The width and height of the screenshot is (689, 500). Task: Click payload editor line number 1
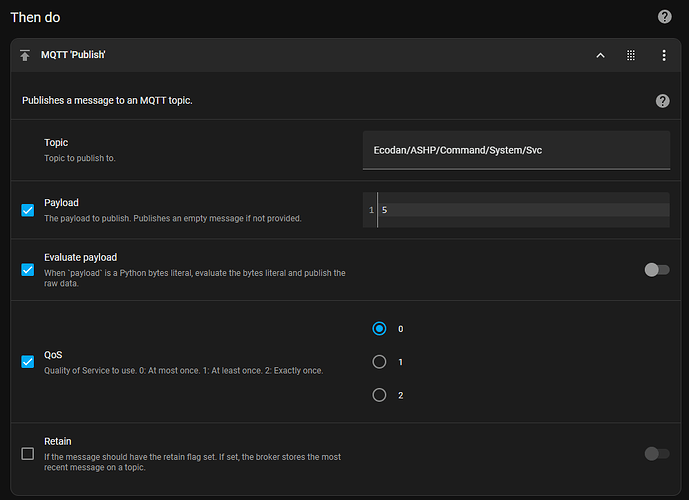[x=371, y=210]
